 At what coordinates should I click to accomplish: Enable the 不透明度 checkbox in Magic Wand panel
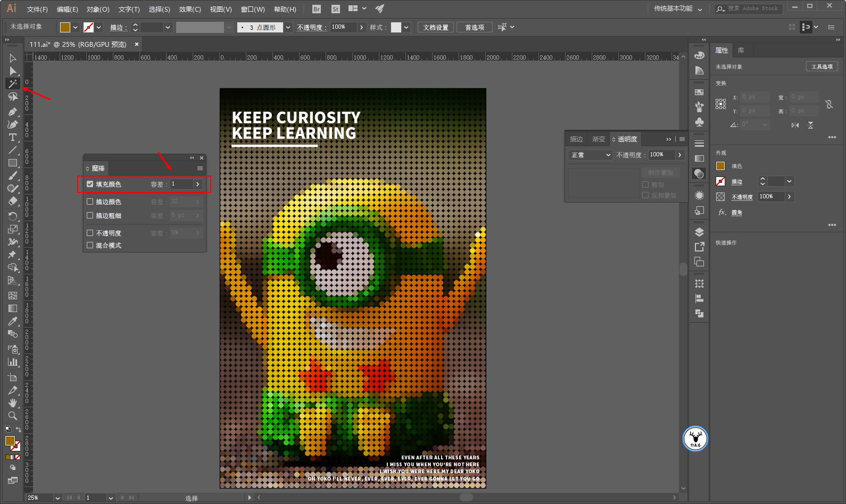click(90, 233)
